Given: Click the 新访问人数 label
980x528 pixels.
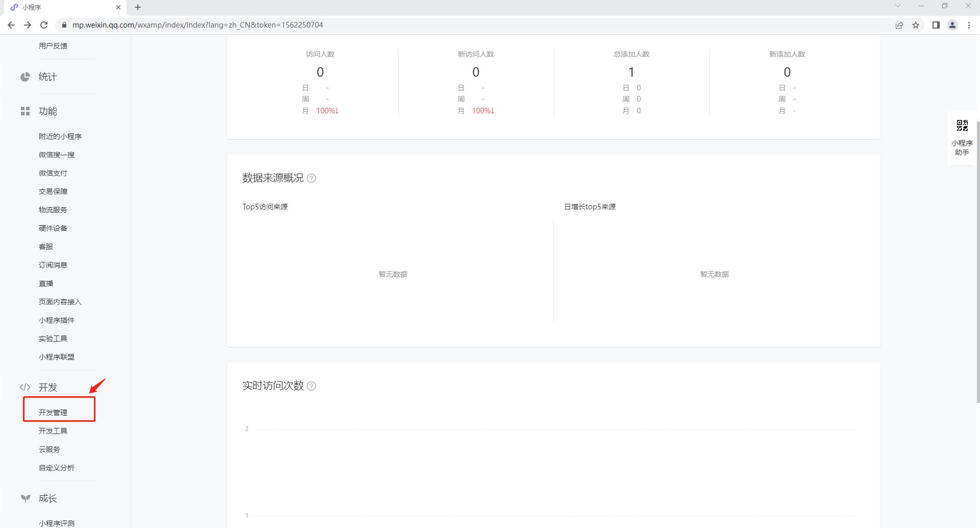Looking at the screenshot, I should point(476,54).
